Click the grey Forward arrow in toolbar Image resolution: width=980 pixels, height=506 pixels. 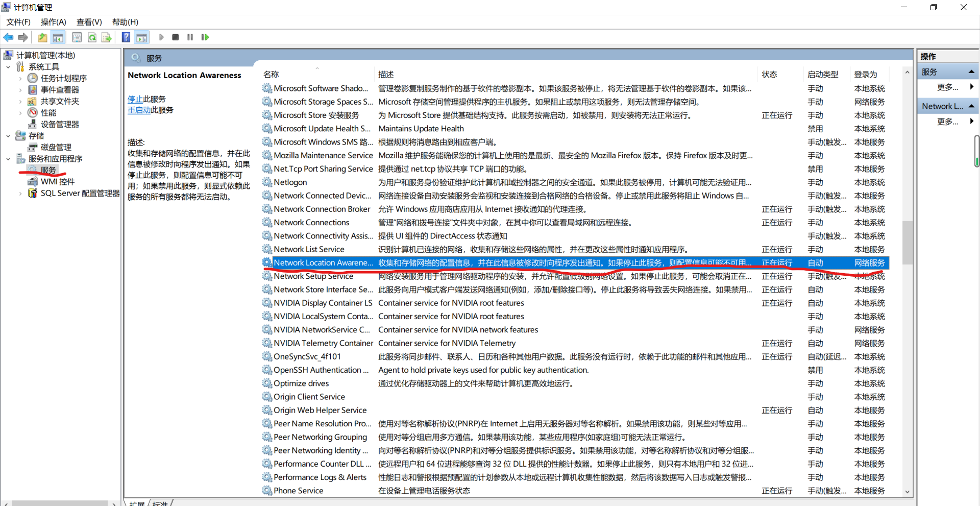tap(22, 37)
